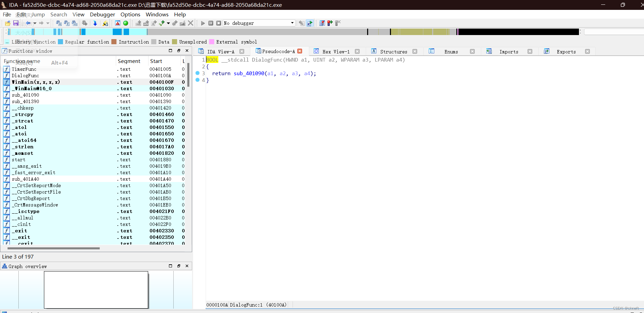Image resolution: width=644 pixels, height=313 pixels.
Task: Toggle breakpoint dot on pseudocode line 3
Action: coord(198,73)
